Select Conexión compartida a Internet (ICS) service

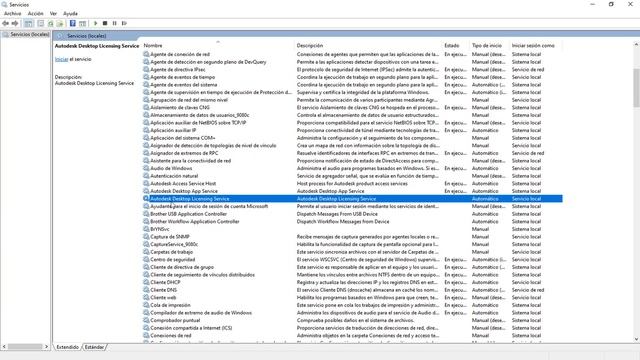pyautogui.click(x=191, y=328)
